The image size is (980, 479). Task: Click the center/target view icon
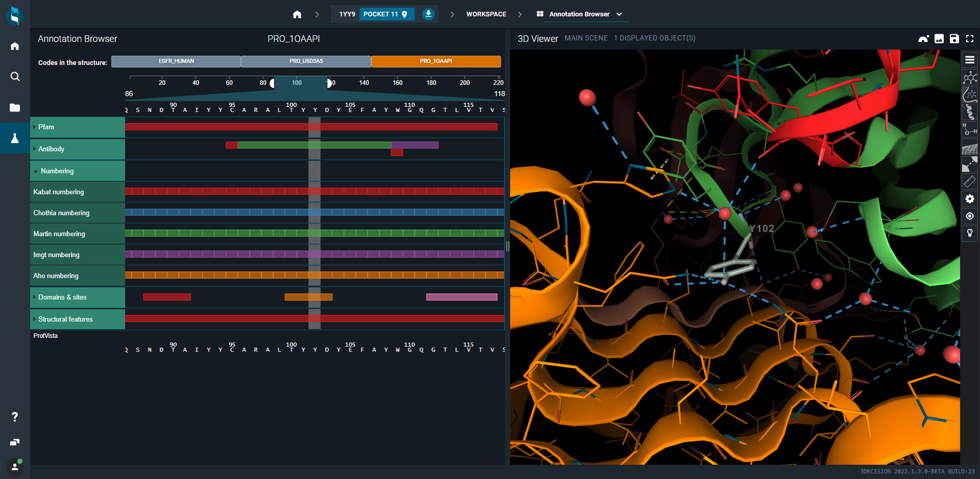[x=969, y=216]
